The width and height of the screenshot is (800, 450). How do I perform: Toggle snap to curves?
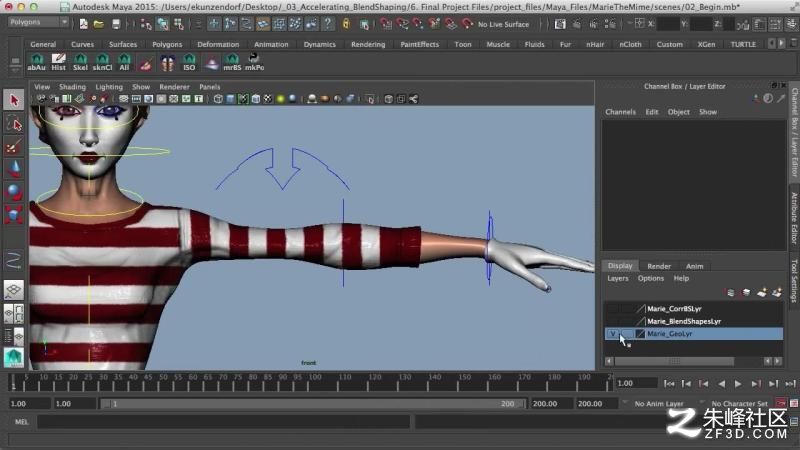(x=403, y=24)
